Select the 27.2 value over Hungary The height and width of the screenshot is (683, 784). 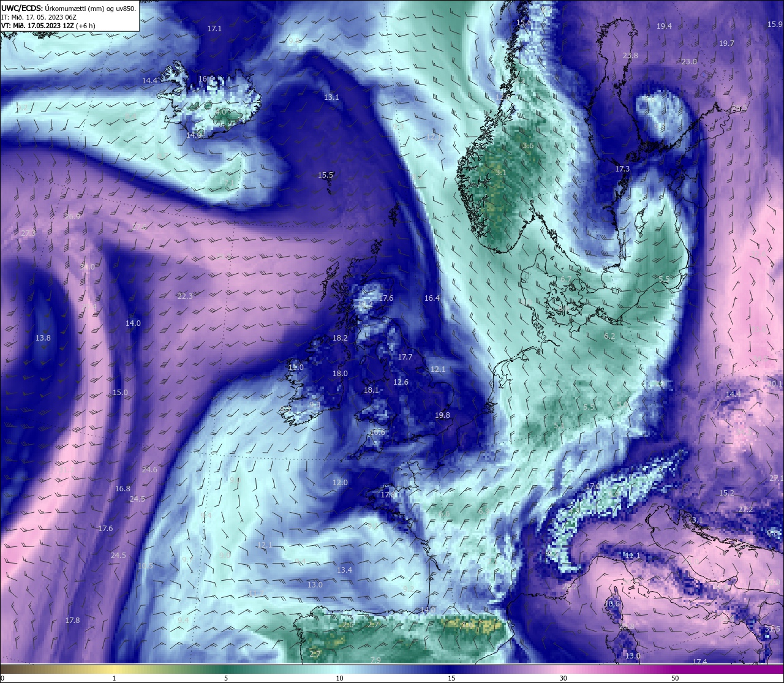click(745, 510)
